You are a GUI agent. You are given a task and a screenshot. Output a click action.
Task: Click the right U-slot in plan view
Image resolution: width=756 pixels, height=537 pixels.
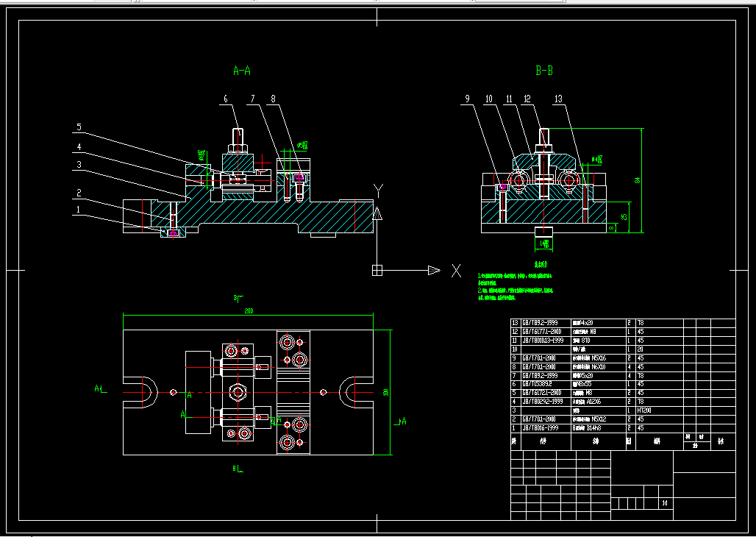pyautogui.click(x=356, y=392)
